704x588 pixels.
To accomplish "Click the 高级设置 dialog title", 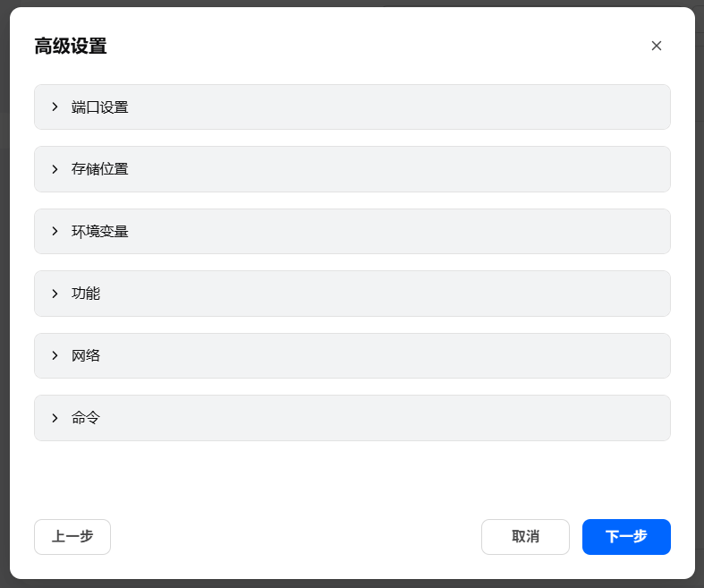I will (71, 47).
